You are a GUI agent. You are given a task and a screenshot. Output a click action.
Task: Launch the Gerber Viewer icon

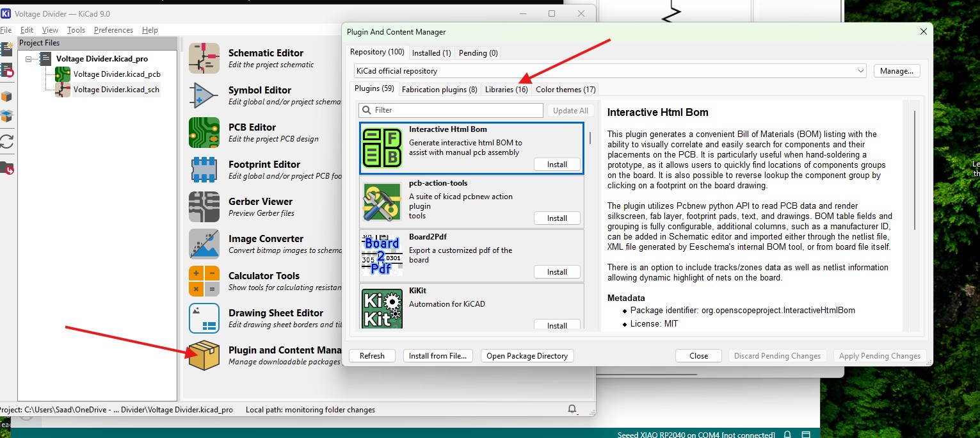pos(204,207)
